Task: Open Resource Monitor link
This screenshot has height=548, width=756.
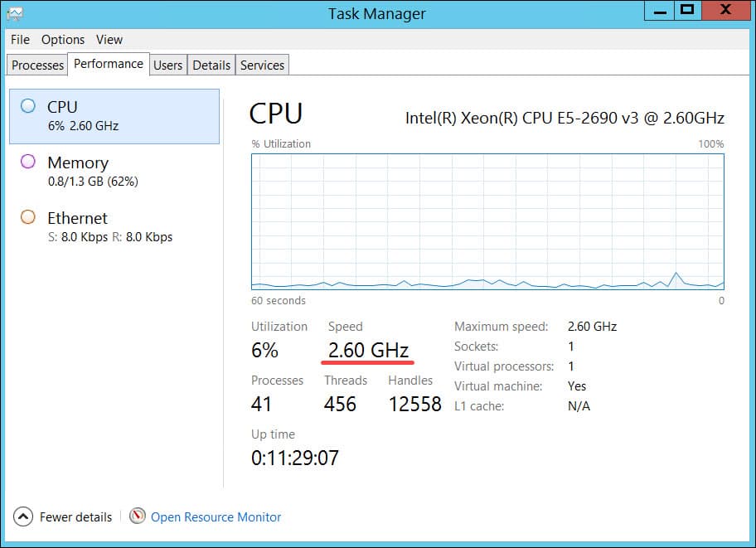Action: coord(216,516)
